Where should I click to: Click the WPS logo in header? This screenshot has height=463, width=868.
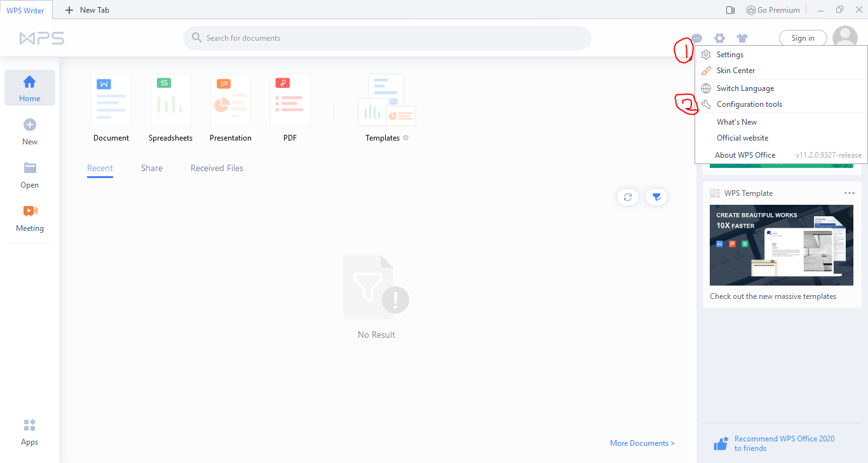(42, 38)
